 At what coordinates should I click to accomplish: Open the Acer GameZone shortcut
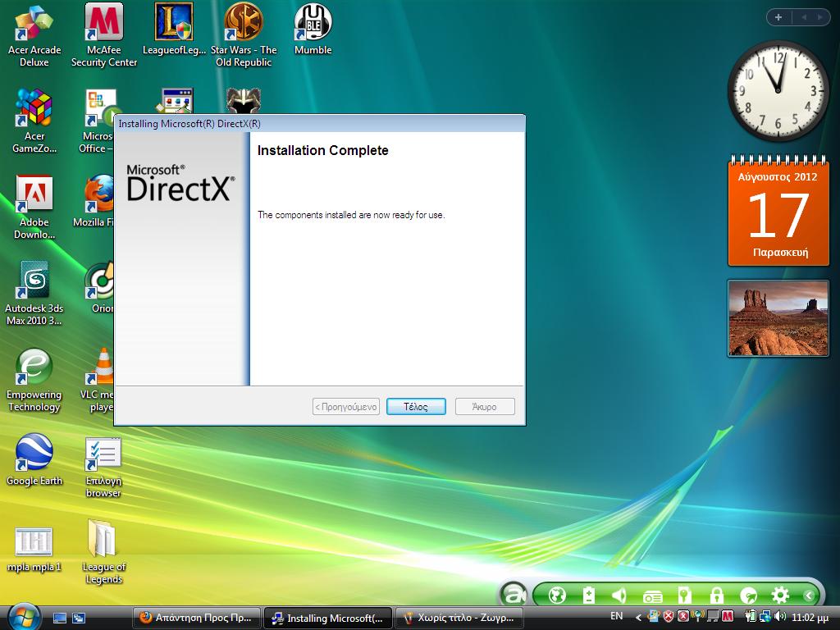pos(34,122)
